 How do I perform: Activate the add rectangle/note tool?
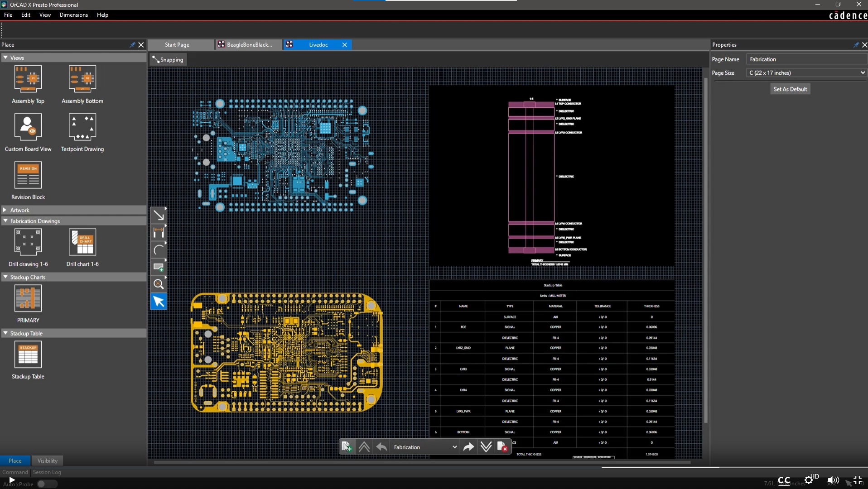[x=159, y=267]
